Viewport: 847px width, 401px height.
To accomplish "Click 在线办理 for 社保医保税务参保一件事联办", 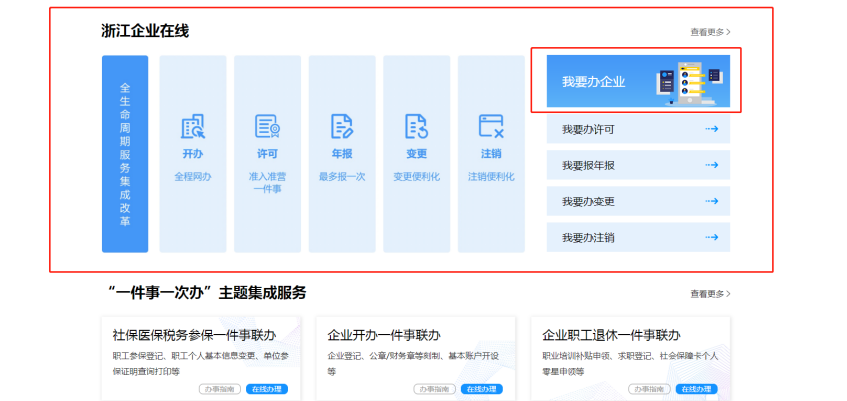I will point(267,389).
